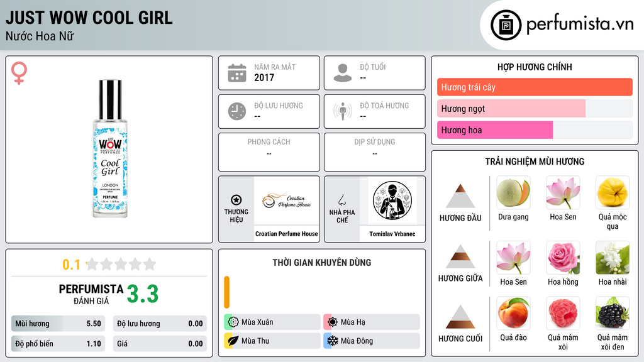644x362 pixels.
Task: Click the perfumista.vn bottle logo icon
Action: 506,25
